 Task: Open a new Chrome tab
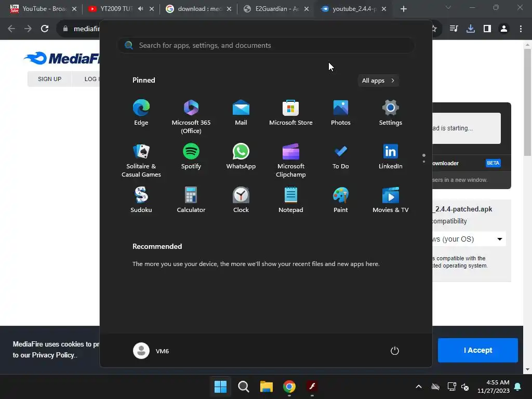[403, 9]
